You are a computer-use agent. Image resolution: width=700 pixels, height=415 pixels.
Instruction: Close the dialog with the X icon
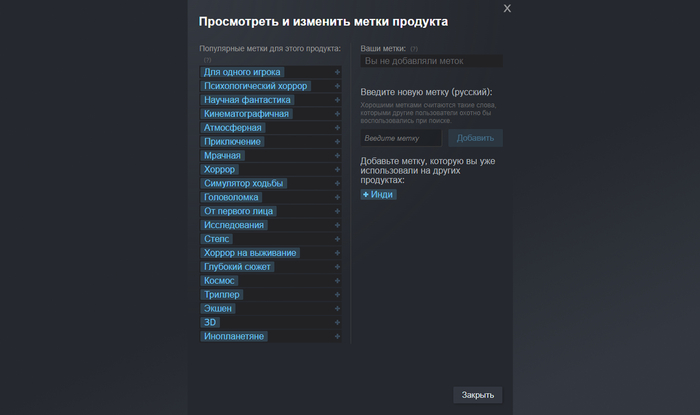pos(507,9)
